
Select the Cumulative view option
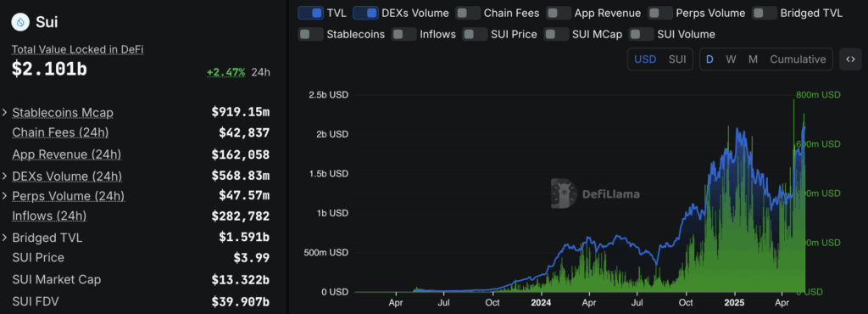[798, 59]
